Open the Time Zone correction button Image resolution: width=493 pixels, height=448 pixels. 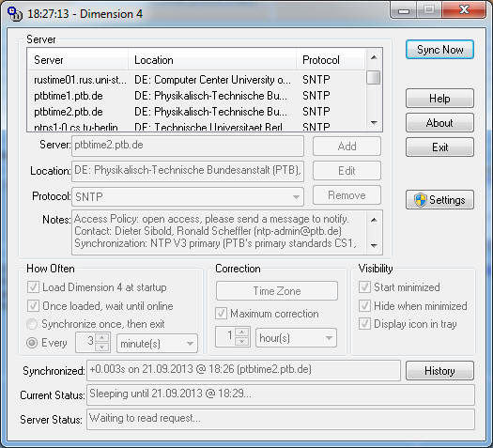[x=277, y=291]
